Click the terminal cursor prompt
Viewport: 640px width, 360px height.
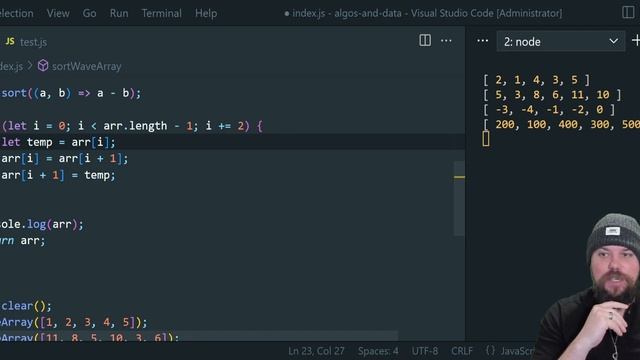coord(486,139)
